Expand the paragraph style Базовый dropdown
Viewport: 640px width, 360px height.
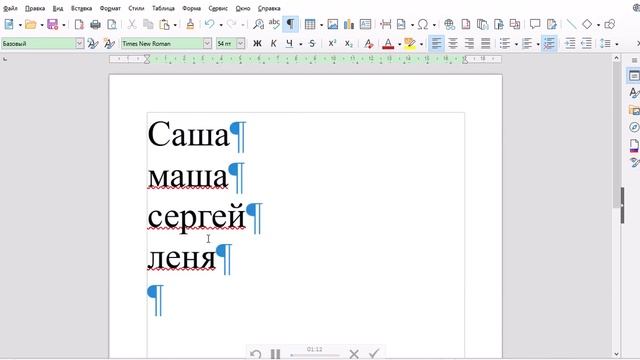pyautogui.click(x=79, y=44)
